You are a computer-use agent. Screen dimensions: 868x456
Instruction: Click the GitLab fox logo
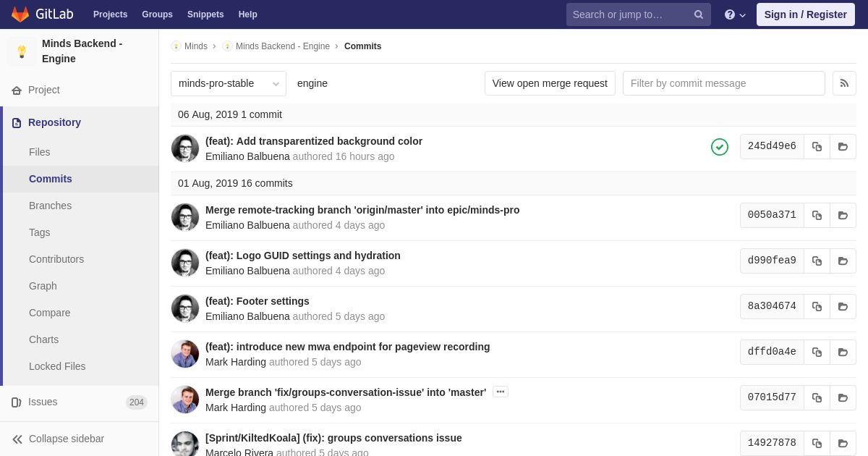[20, 14]
